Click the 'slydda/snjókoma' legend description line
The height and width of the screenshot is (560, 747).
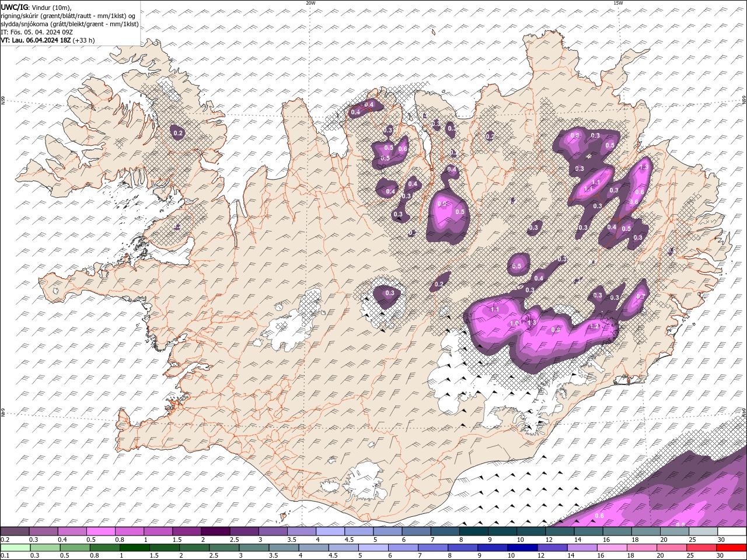(x=69, y=24)
